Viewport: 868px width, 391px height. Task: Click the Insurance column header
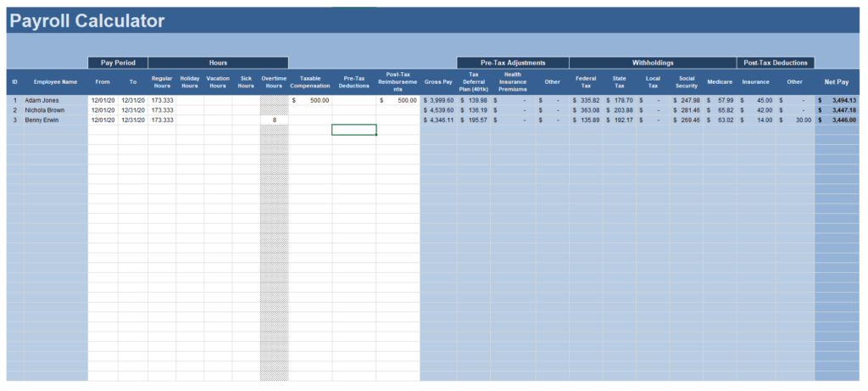[755, 82]
